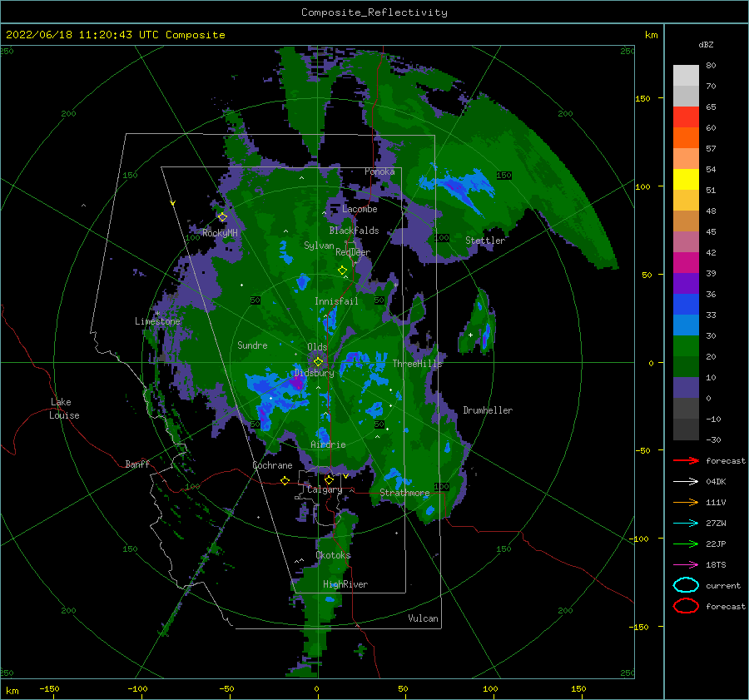749x700 pixels.
Task: Click the Composite_Reflectivity title
Action: pyautogui.click(x=374, y=12)
